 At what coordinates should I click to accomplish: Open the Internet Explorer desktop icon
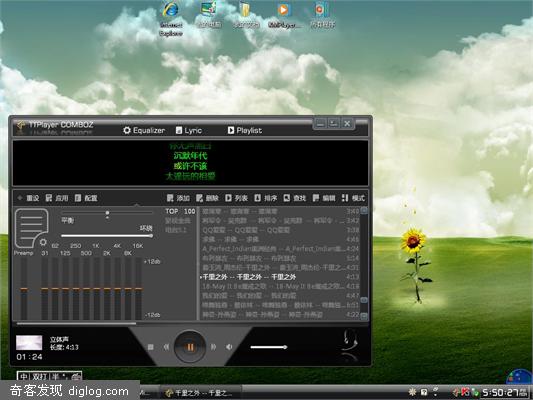[x=171, y=19]
